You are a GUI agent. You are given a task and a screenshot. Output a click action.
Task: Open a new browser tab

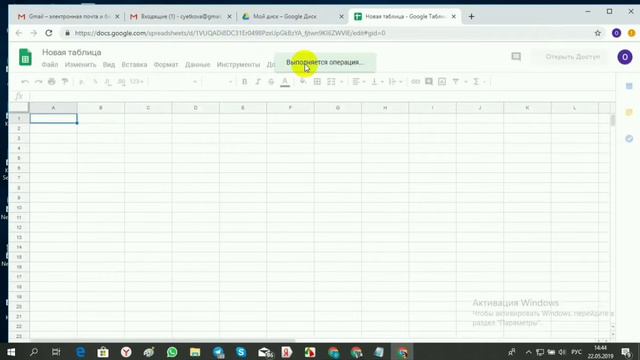pos(471,16)
